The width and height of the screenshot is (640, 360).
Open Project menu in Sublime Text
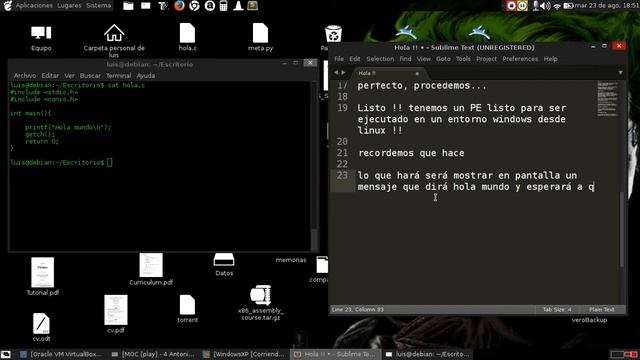(487, 59)
